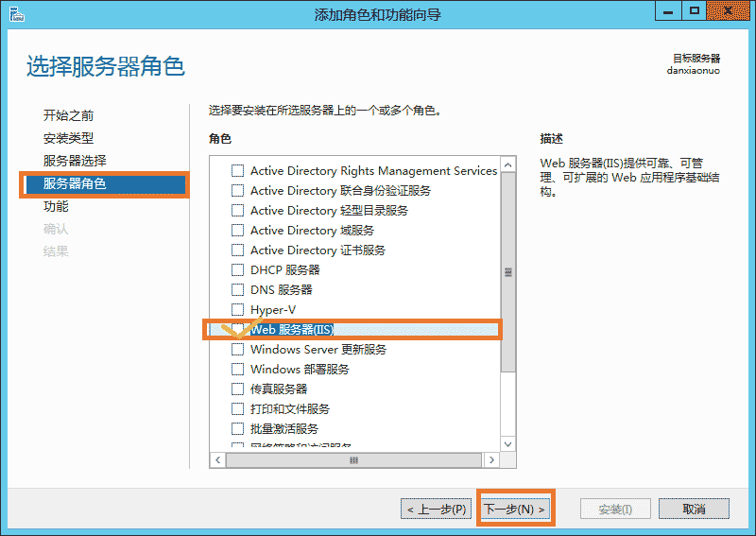The width and height of the screenshot is (756, 536).
Task: Switch to the 功能 step
Action: 57,206
